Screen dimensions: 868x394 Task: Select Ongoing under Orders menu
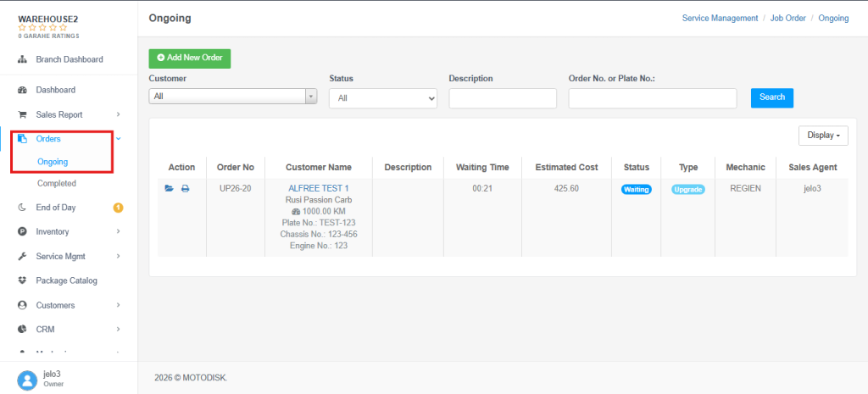point(53,162)
